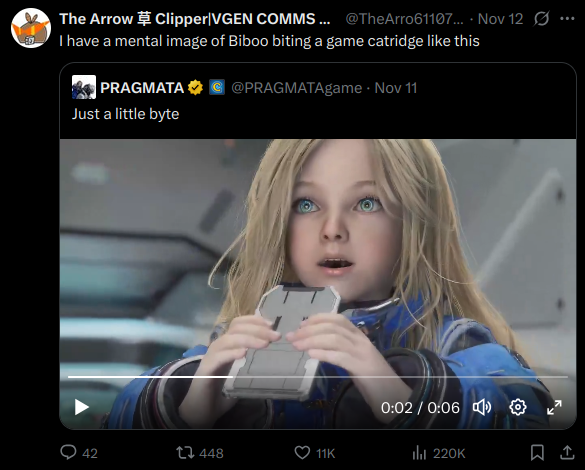Open The Arrow's profile avatar
The width and height of the screenshot is (585, 470).
point(31,28)
